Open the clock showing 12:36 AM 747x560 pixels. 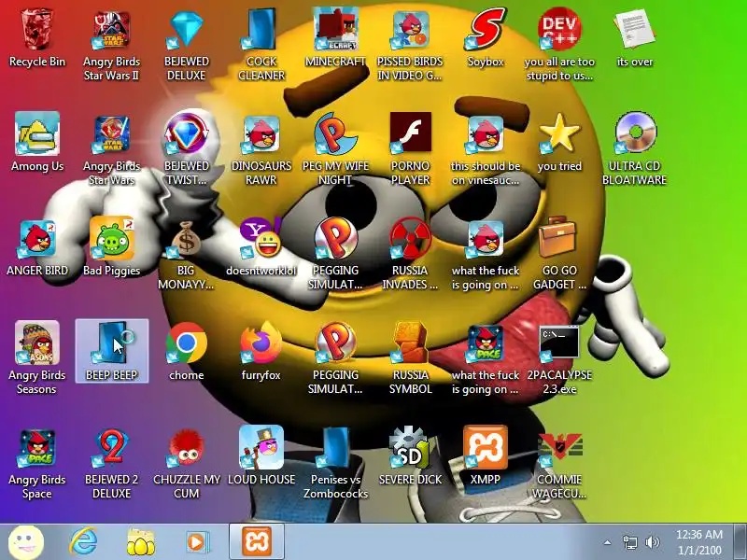(x=698, y=542)
